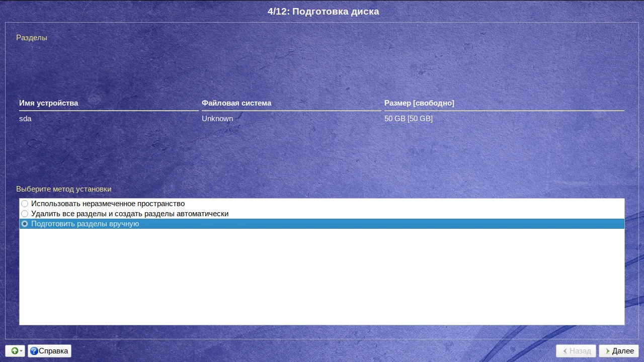This screenshot has width=644, height=362.
Task: Click the Имя устройства column header
Action: (x=48, y=103)
